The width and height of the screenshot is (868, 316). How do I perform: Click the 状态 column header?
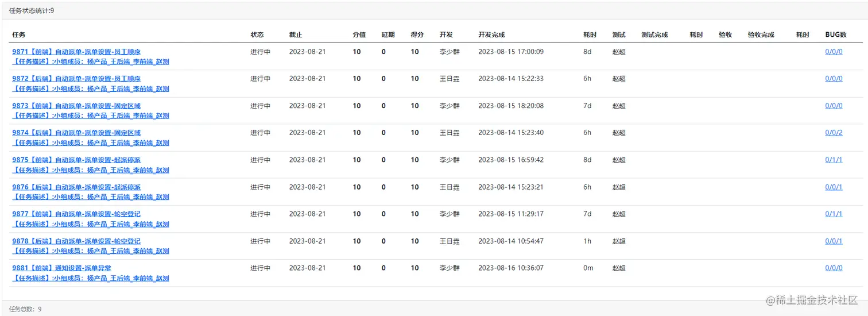(x=257, y=35)
